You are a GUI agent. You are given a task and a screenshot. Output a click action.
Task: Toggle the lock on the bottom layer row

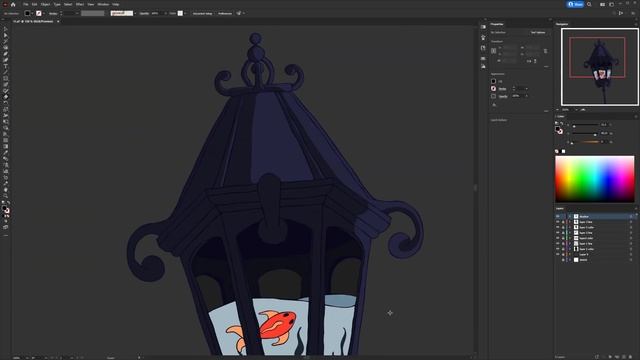(563, 260)
